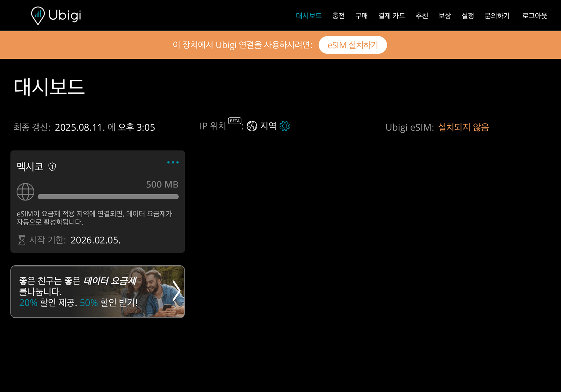Click the 멕시코 plan title
Viewport: 561px width, 392px height.
(30, 167)
